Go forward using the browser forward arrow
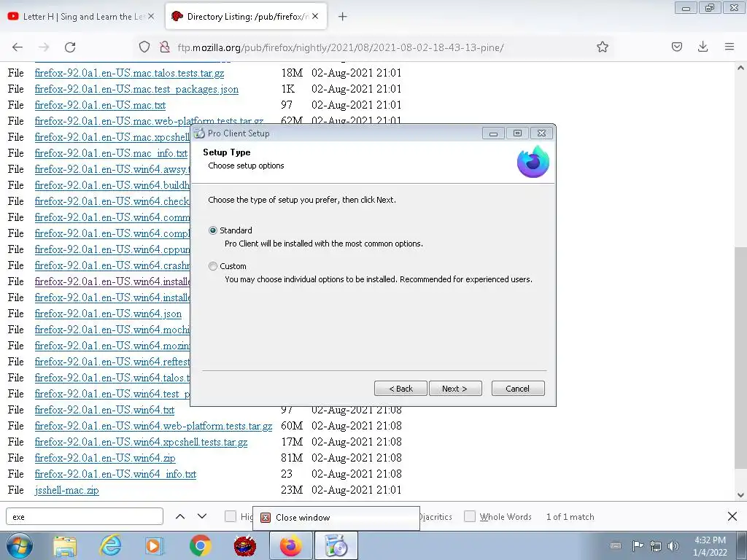 [x=44, y=47]
